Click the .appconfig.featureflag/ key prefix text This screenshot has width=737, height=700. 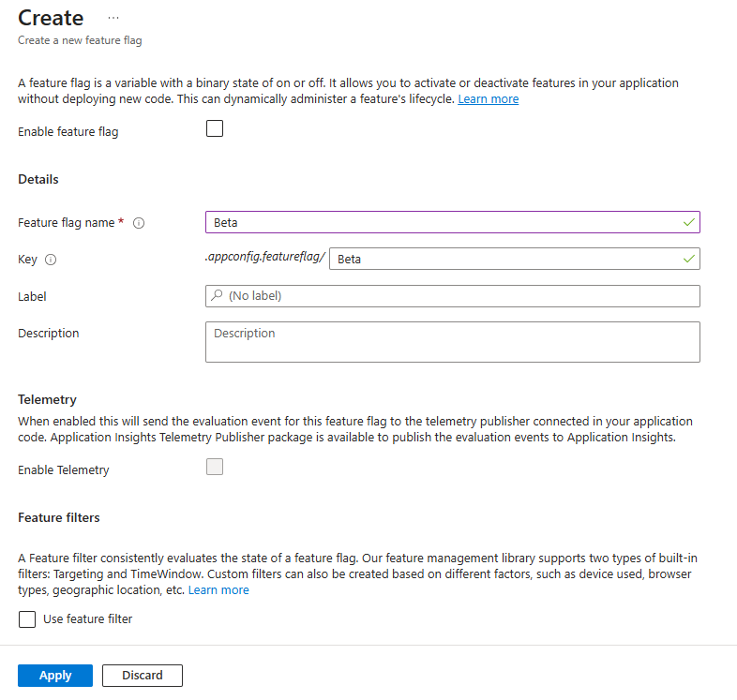[264, 258]
